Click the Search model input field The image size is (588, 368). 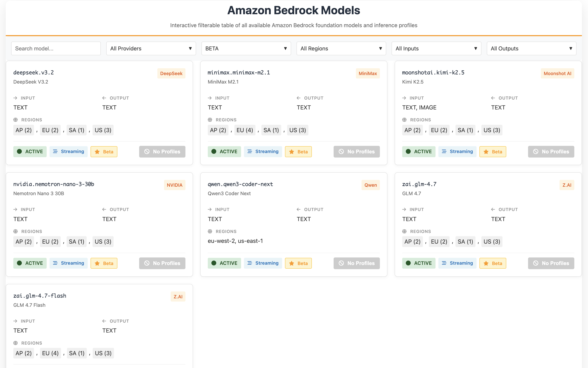(x=56, y=48)
